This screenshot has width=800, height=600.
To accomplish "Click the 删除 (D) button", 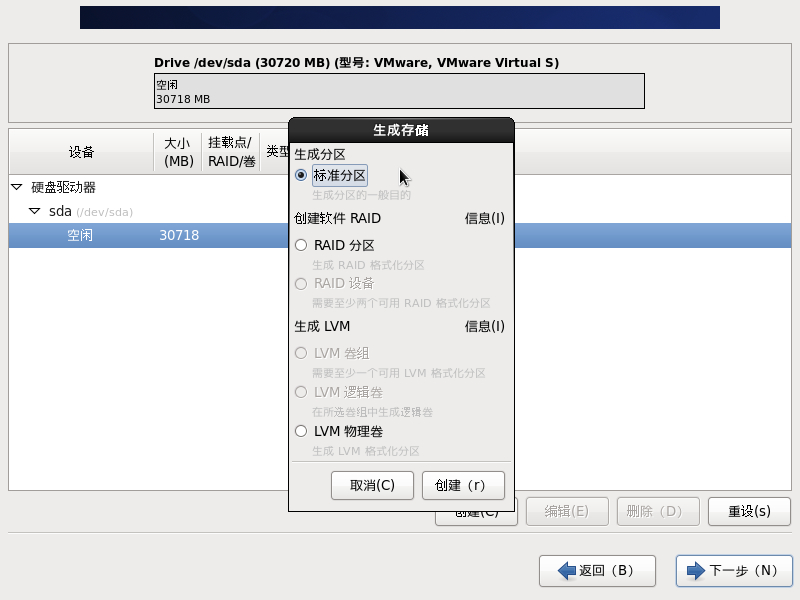I will tap(658, 511).
